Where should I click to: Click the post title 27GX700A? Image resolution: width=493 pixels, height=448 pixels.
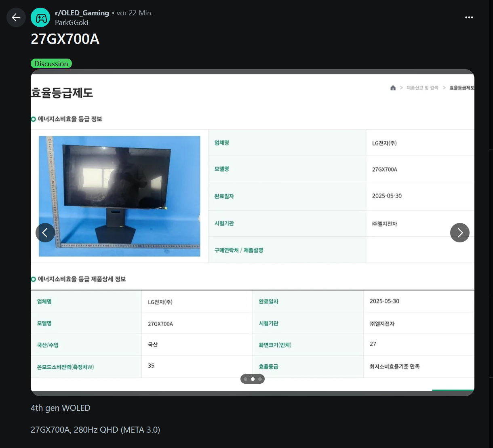coord(65,39)
